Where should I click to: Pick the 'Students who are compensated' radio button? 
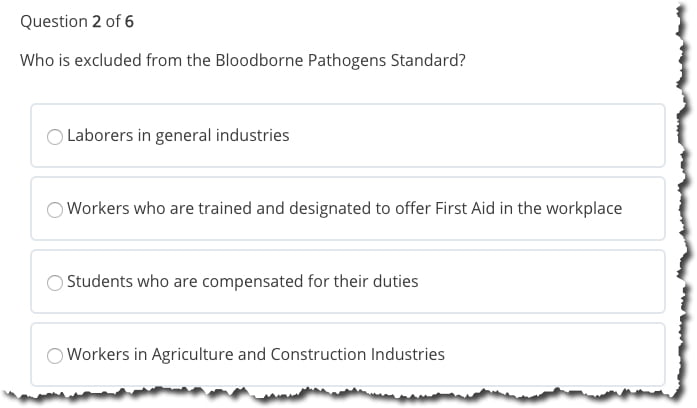pos(55,282)
